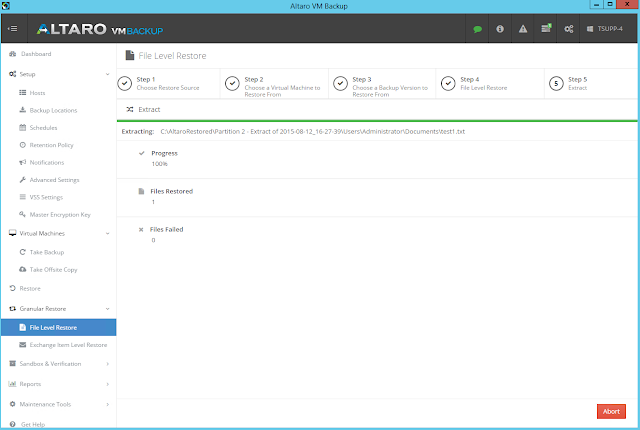The width and height of the screenshot is (640, 430).
Task: Open Dashboard in the sidebar
Action: pyautogui.click(x=36, y=54)
